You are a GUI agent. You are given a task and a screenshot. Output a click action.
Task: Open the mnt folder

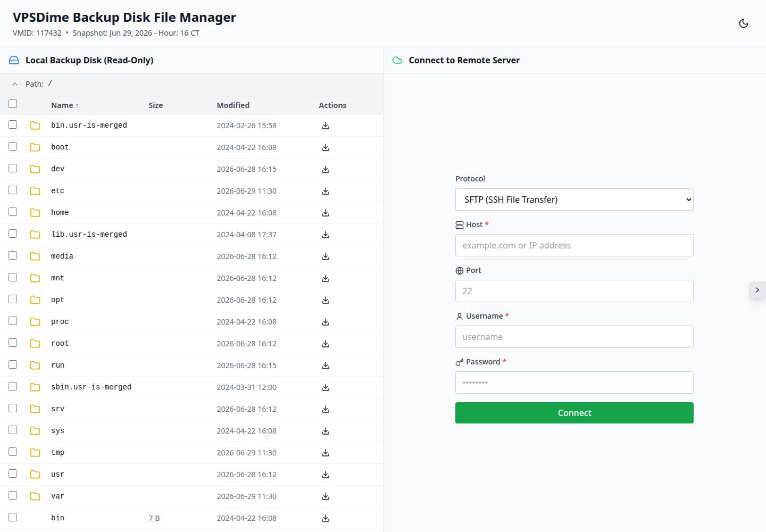click(57, 278)
